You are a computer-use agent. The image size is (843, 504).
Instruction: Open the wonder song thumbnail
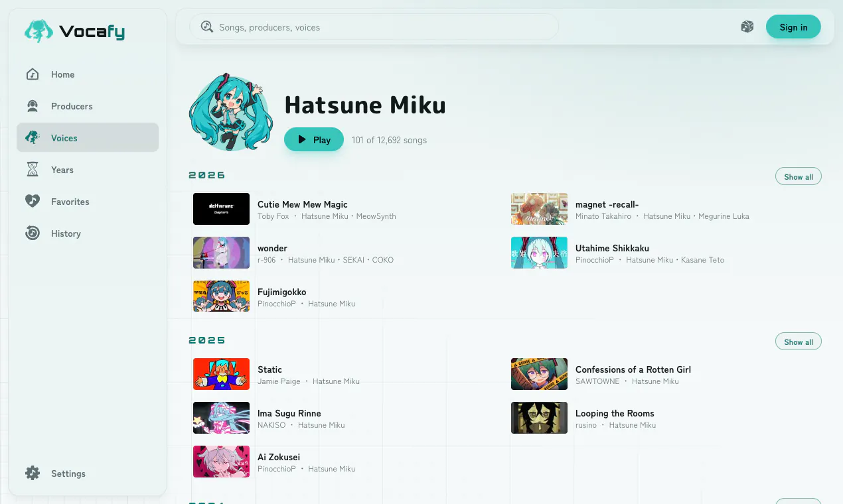click(x=221, y=253)
